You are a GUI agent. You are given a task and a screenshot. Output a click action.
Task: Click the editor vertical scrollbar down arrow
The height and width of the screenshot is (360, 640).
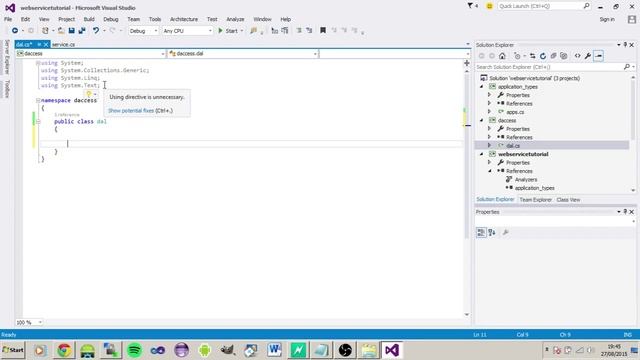(467, 315)
